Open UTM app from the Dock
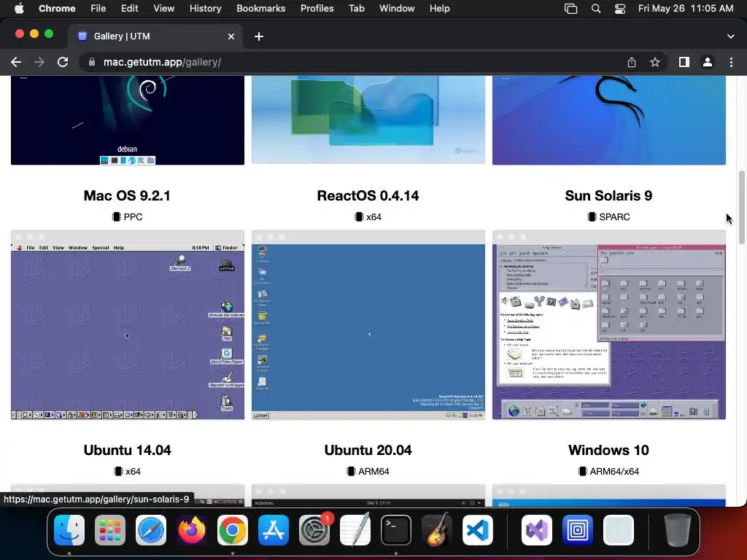Screen dimensions: 747x560 click(x=578, y=530)
